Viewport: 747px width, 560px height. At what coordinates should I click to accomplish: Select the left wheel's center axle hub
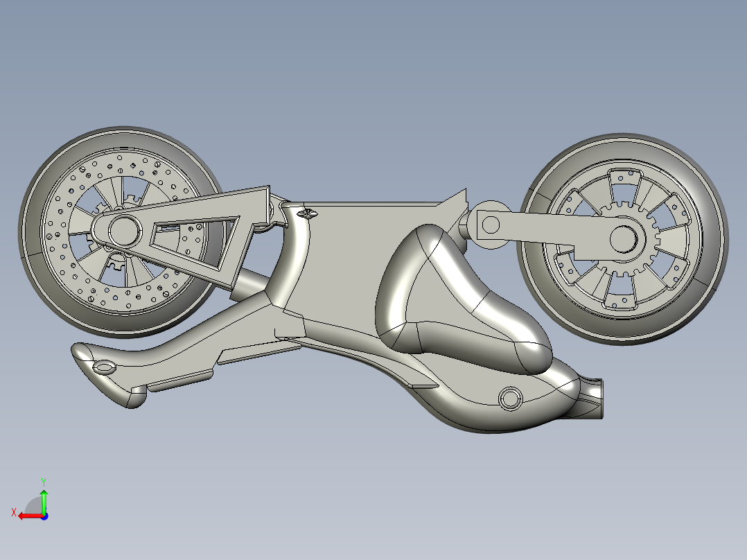coord(125,231)
